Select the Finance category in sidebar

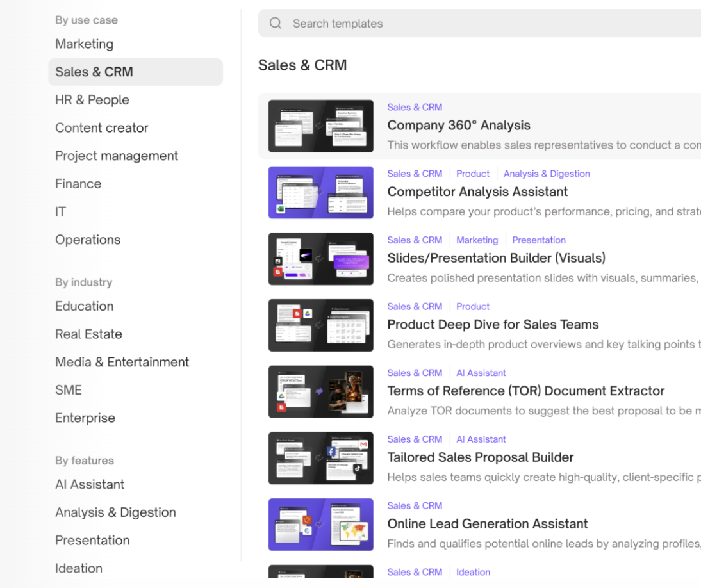[78, 184]
